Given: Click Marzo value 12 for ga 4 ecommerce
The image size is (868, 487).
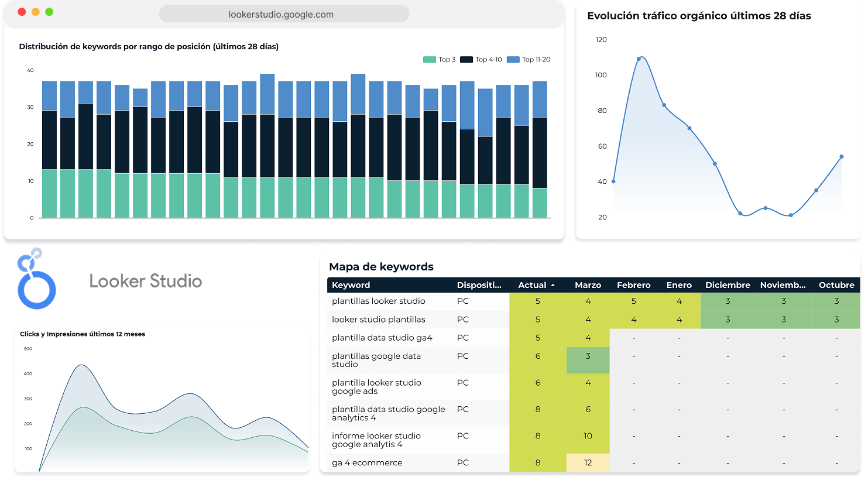Looking at the screenshot, I should click(588, 462).
